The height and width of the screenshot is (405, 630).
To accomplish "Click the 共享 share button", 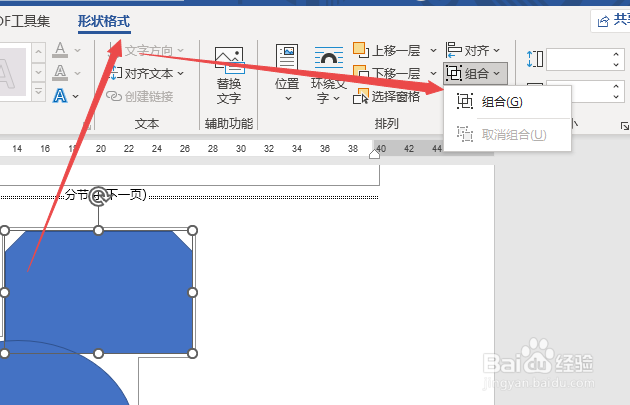I will pyautogui.click(x=612, y=20).
